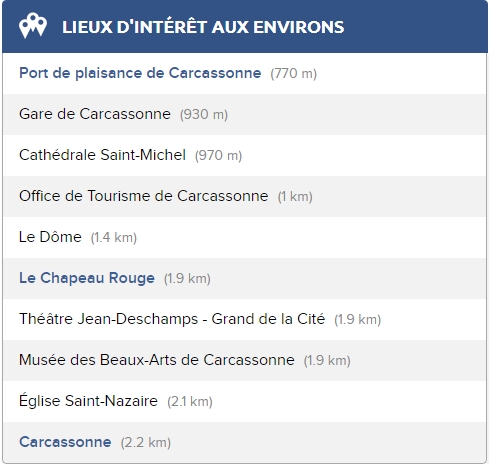
Task: Click the Lieux d'intérêt aux environs heading
Action: coord(203,27)
